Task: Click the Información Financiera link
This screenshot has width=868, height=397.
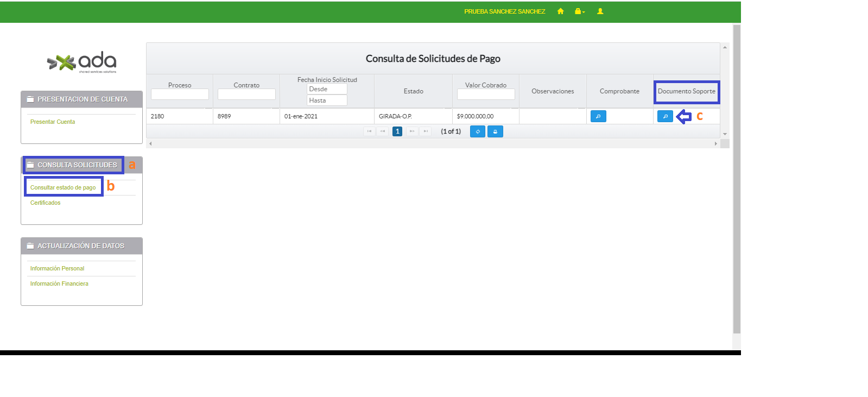Action: coord(59,284)
